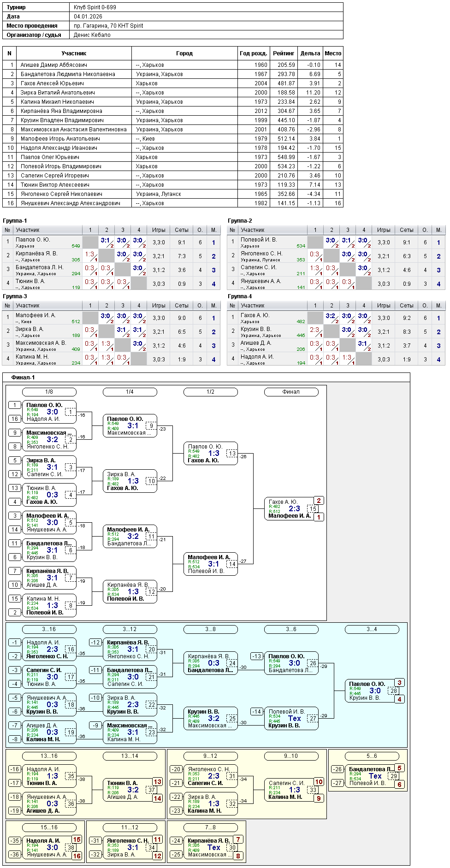Screen dimensions: 450x868
Task: Click the '9...10' bracket round header
Action: pyautogui.click(x=291, y=756)
